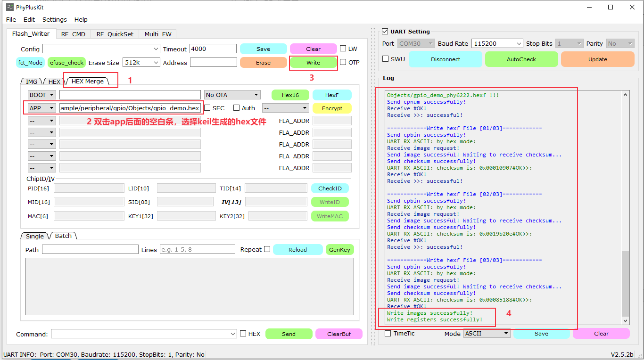Toggle the LW checkbox
The width and height of the screenshot is (644, 360).
coord(343,49)
